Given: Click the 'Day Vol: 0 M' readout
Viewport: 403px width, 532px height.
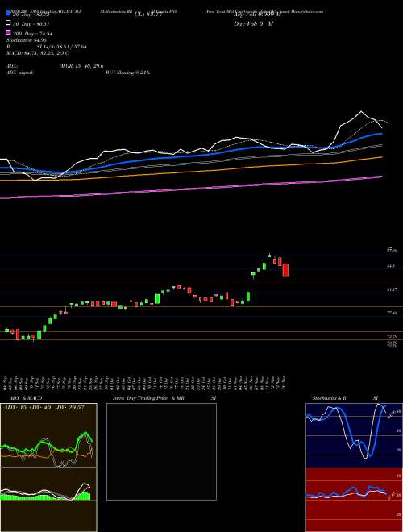Looking at the screenshot, I should click(253, 23).
